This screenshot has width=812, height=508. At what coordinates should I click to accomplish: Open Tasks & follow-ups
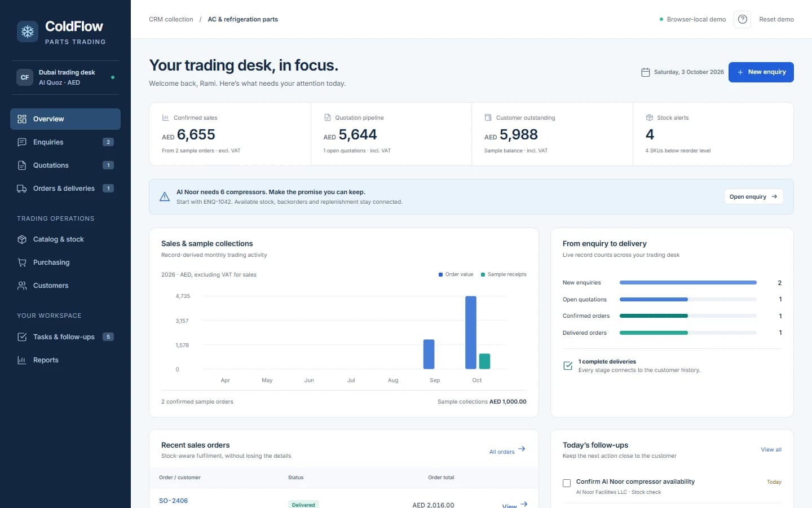click(65, 337)
